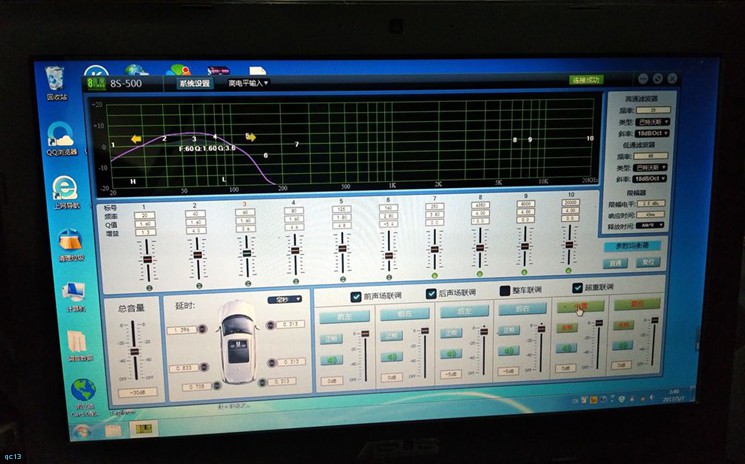Select the 前右 channel button
The height and width of the screenshot is (464, 745).
coord(404,314)
